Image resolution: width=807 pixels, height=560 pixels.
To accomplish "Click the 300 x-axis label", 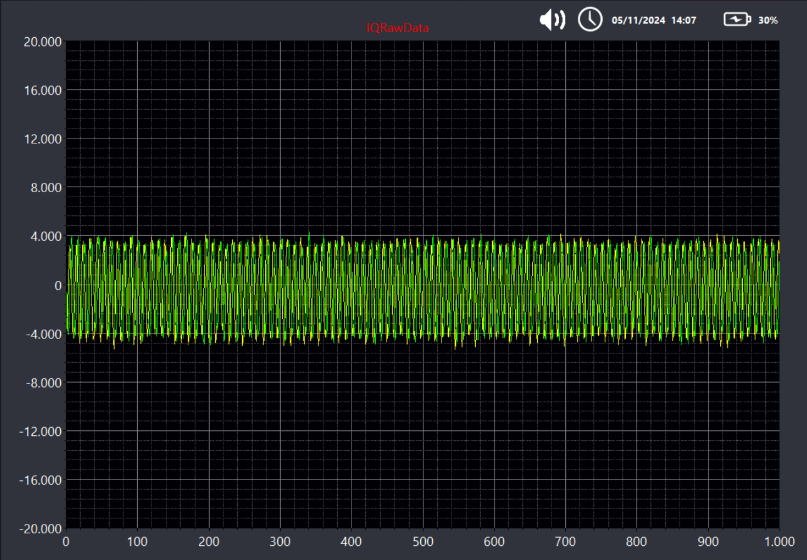I will [x=280, y=541].
